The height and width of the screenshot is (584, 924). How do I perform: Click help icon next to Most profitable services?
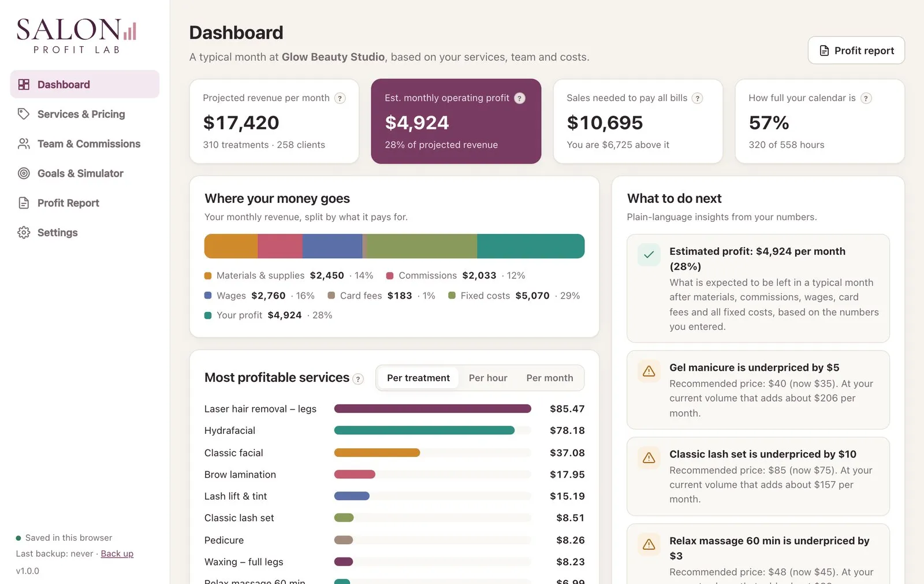click(x=358, y=379)
